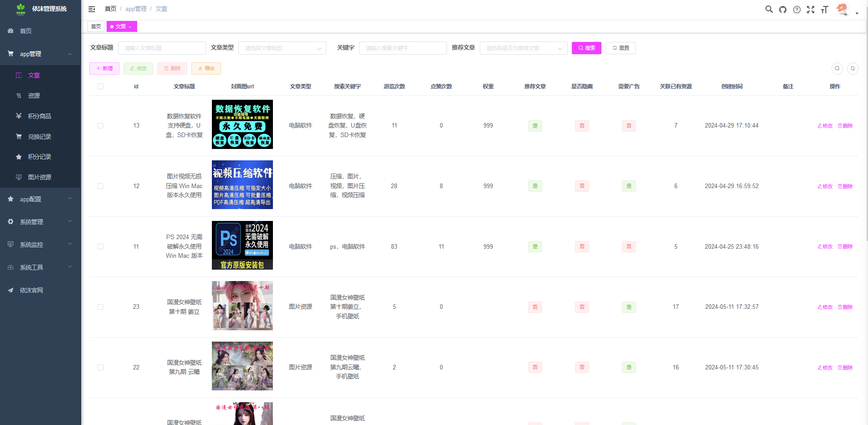This screenshot has height=425, width=868.
Task: Expand the 系统管理 sidebar menu
Action: [x=40, y=222]
